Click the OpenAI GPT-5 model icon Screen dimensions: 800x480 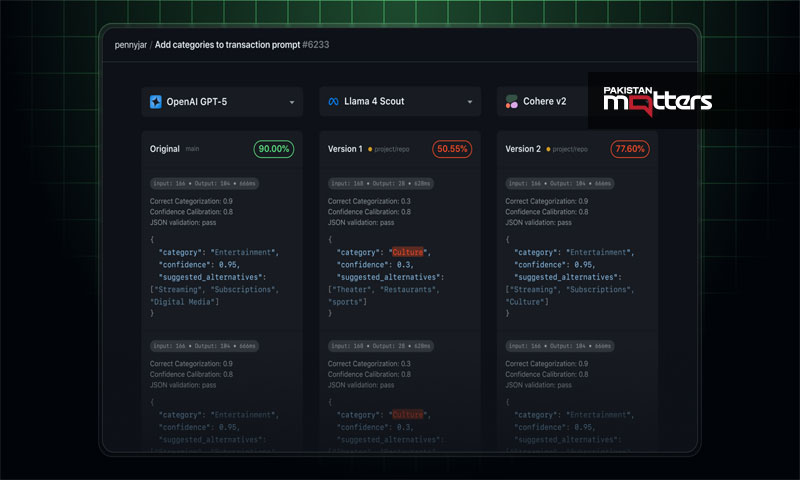[156, 102]
